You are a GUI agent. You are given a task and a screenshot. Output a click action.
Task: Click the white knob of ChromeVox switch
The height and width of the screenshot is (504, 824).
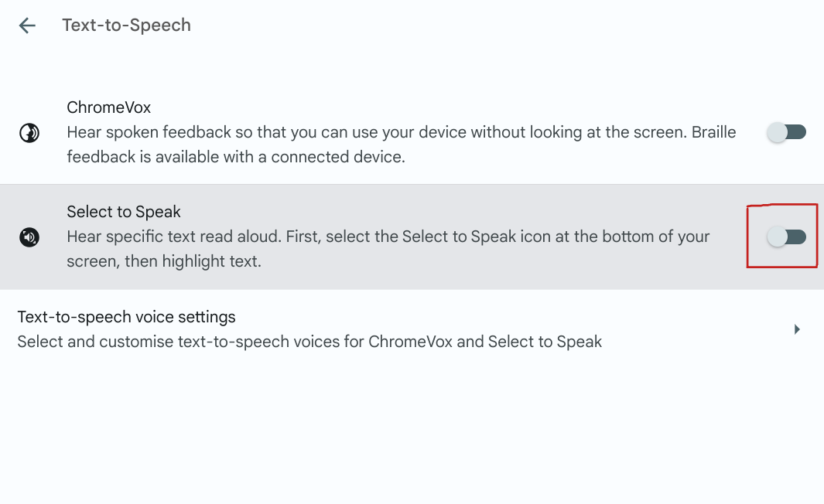pyautogui.click(x=777, y=132)
